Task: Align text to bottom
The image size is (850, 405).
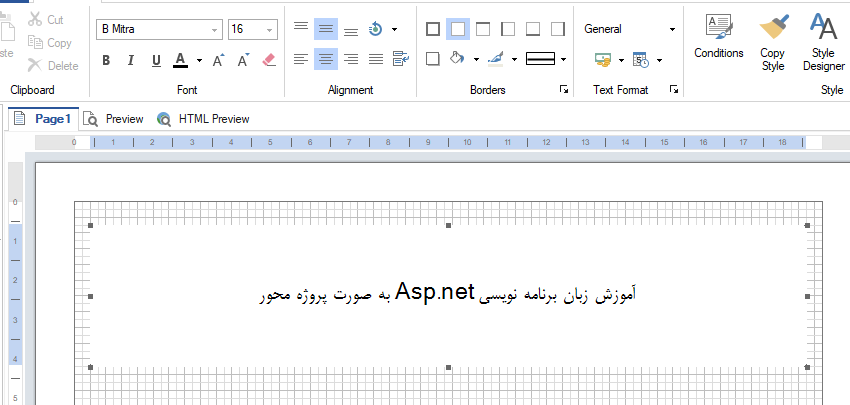Action: [351, 29]
